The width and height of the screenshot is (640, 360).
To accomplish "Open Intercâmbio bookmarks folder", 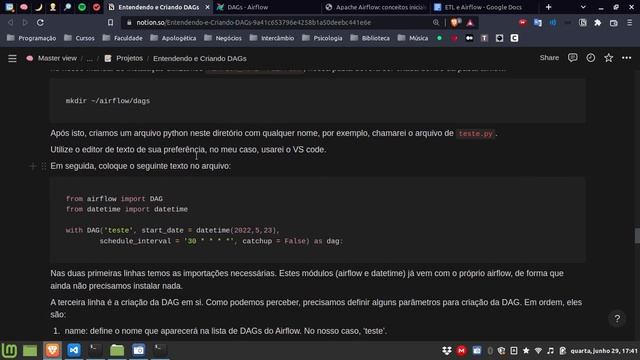I will pos(272,38).
